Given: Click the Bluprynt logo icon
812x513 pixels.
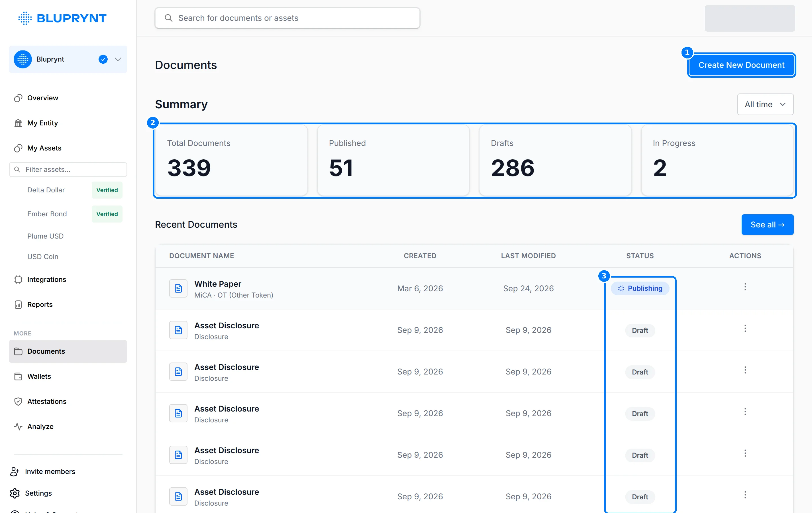Looking at the screenshot, I should click(x=25, y=18).
